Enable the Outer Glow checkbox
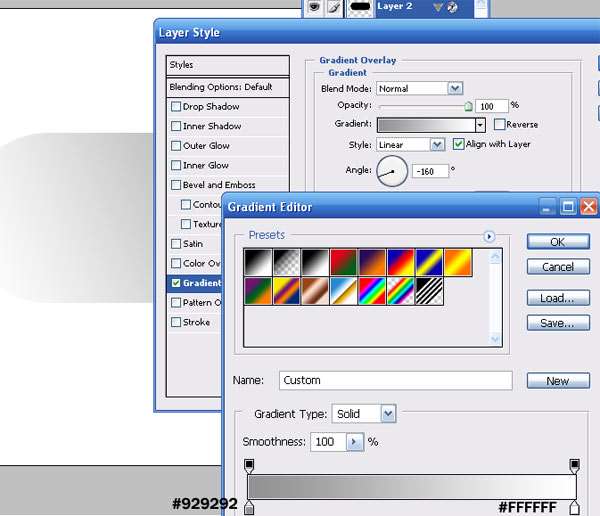Screen dimensions: 600x516 [176, 145]
